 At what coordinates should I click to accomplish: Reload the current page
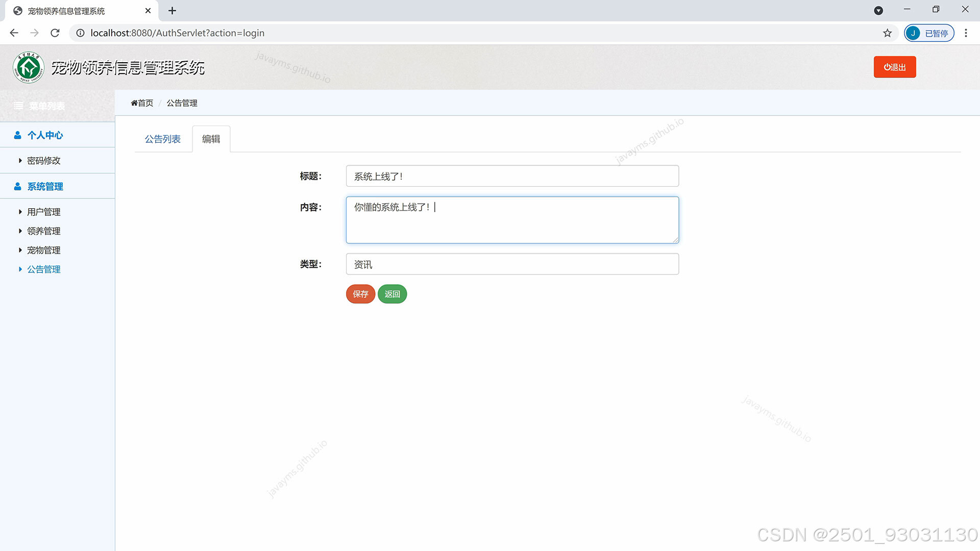click(x=55, y=33)
